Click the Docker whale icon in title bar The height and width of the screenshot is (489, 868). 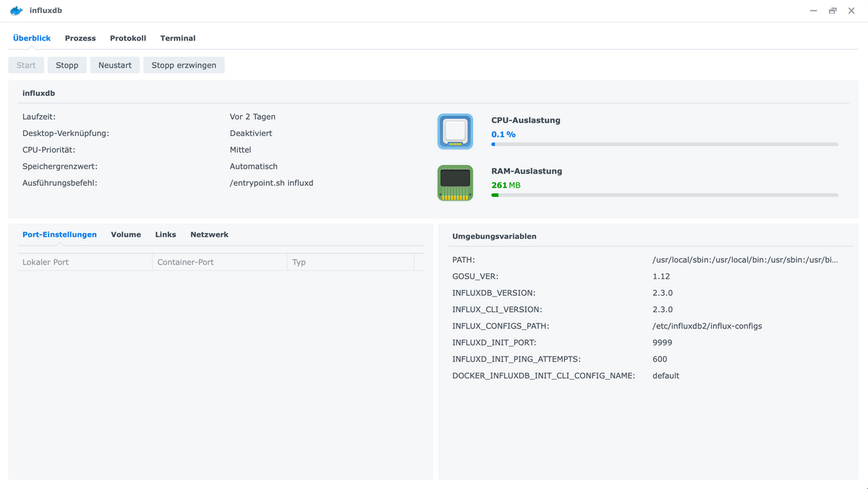tap(16, 11)
